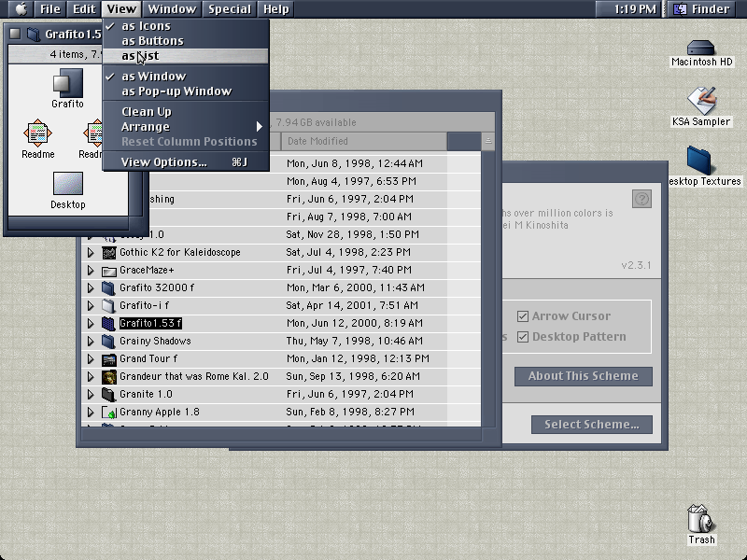Expand the Gothic K2 for Kaleidoscope folder
The image size is (747, 560).
pos(91,252)
